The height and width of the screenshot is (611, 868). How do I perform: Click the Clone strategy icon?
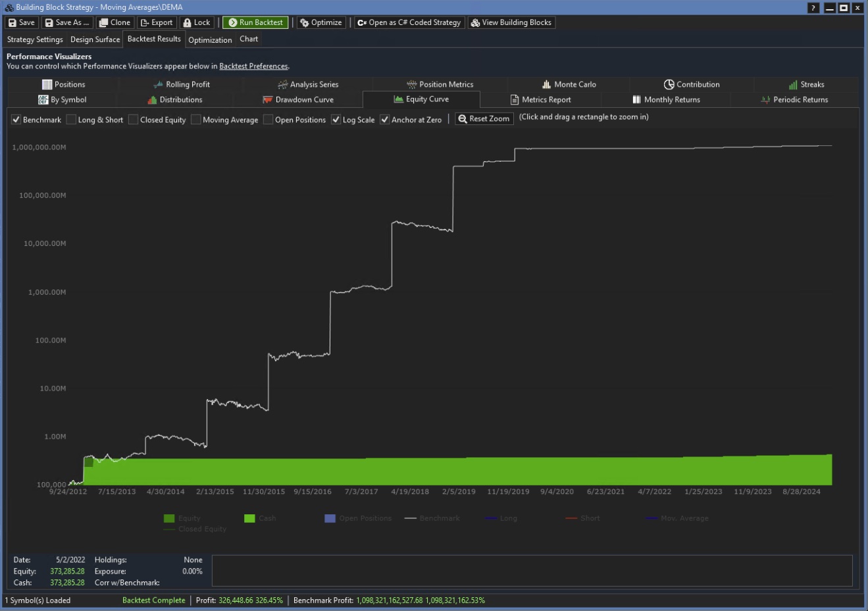click(104, 22)
